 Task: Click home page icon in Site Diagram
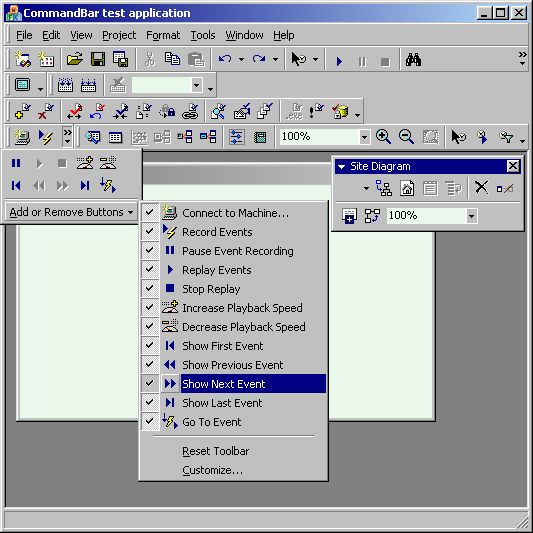[x=407, y=188]
